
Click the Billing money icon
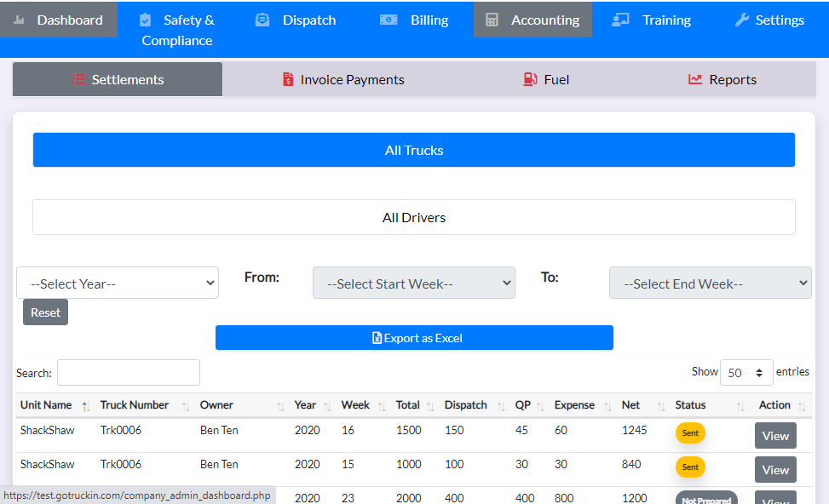click(x=389, y=20)
